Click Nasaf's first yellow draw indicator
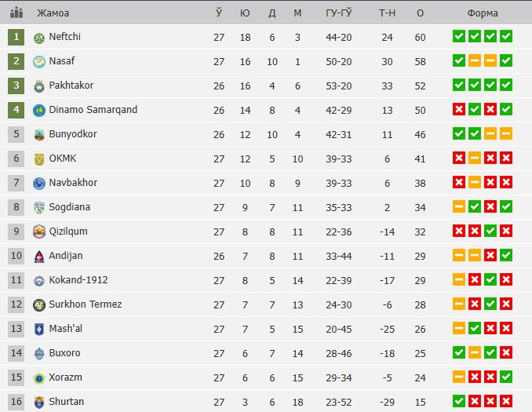 coord(475,61)
